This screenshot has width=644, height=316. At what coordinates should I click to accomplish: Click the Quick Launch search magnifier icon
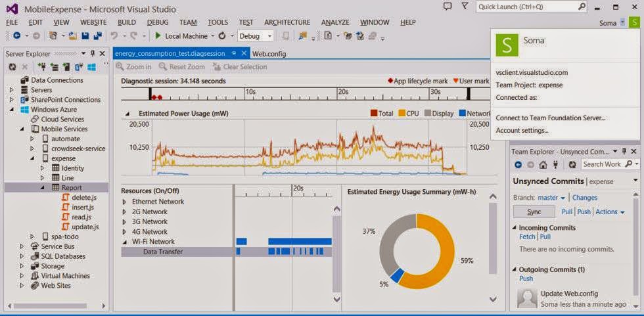[x=582, y=7]
